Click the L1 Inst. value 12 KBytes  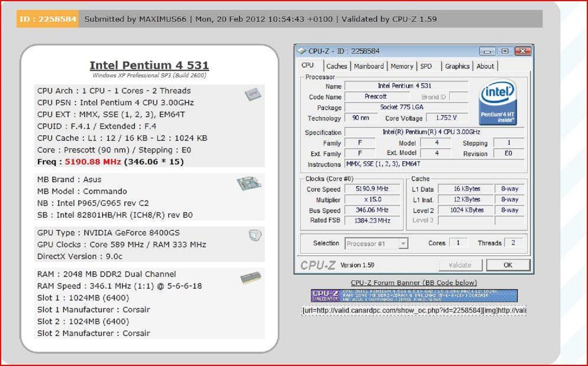[x=467, y=200]
